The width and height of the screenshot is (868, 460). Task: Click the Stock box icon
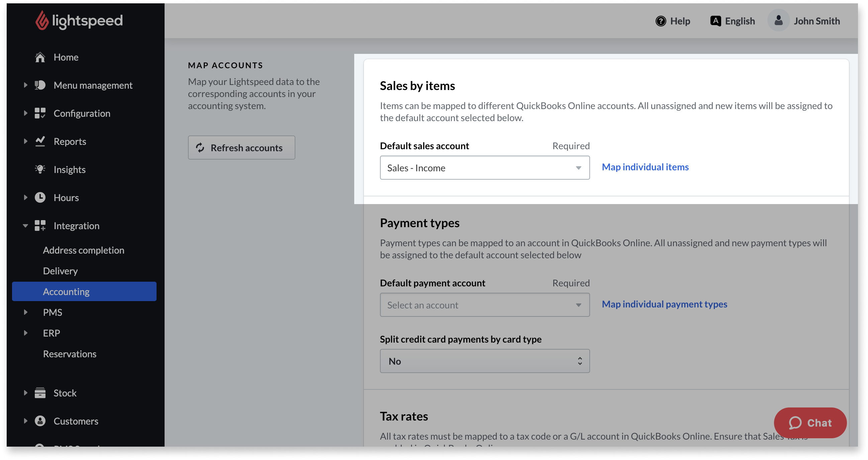[x=40, y=393]
